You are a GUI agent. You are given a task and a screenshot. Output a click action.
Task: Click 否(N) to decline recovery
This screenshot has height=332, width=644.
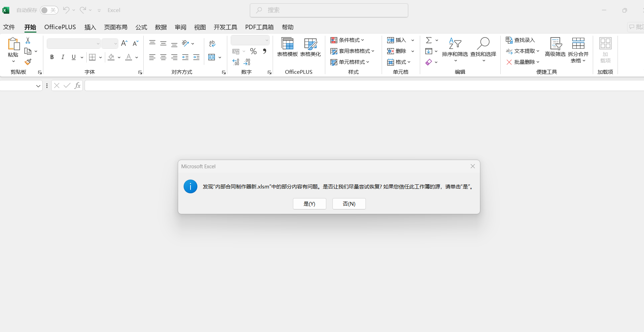coord(349,204)
